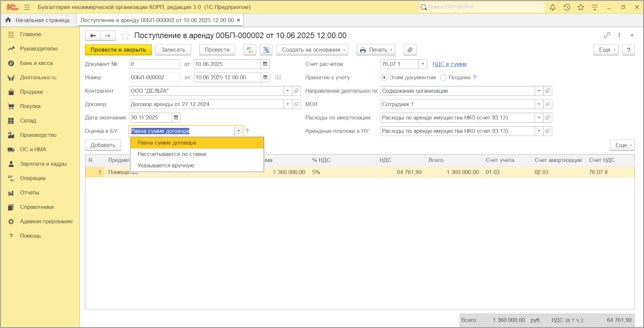This screenshot has height=328, width=644.
Task: Click Дата окончания 30.11.2025 field
Action: pyautogui.click(x=150, y=118)
